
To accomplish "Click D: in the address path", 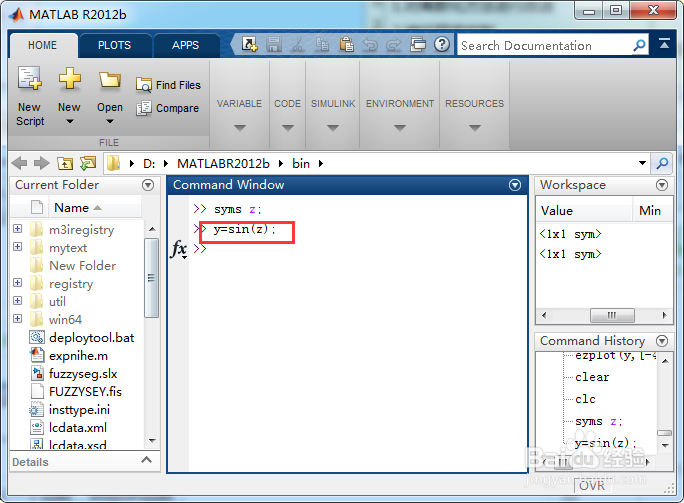I will [x=149, y=164].
